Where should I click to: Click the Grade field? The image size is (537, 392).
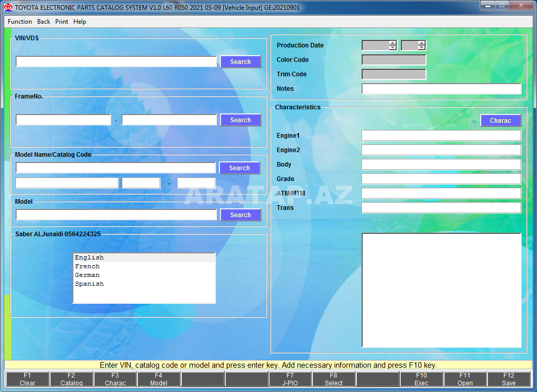441,178
